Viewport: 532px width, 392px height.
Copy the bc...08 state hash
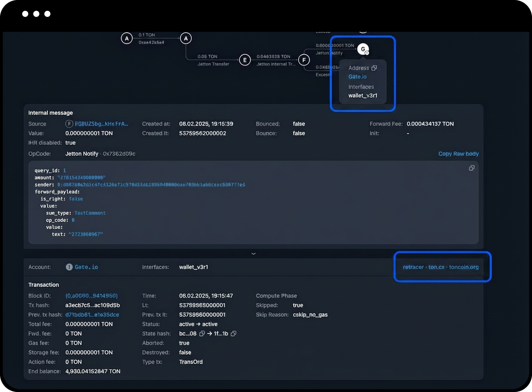coord(202,334)
